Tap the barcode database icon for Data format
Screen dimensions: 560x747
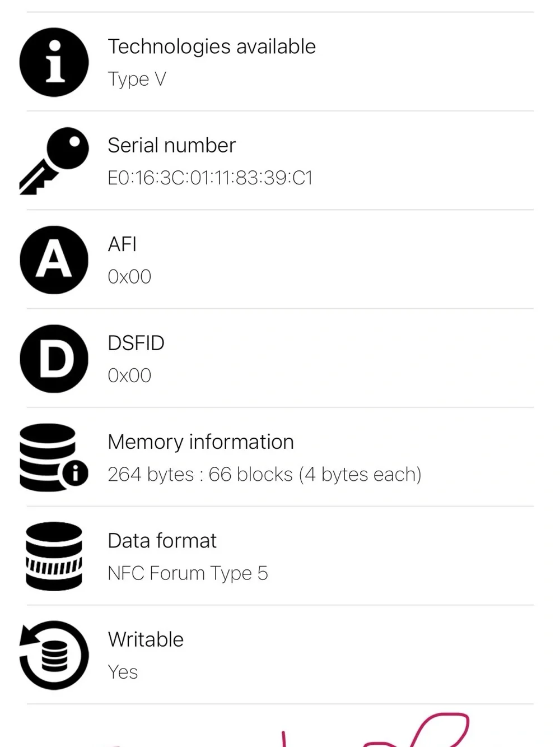[54, 556]
